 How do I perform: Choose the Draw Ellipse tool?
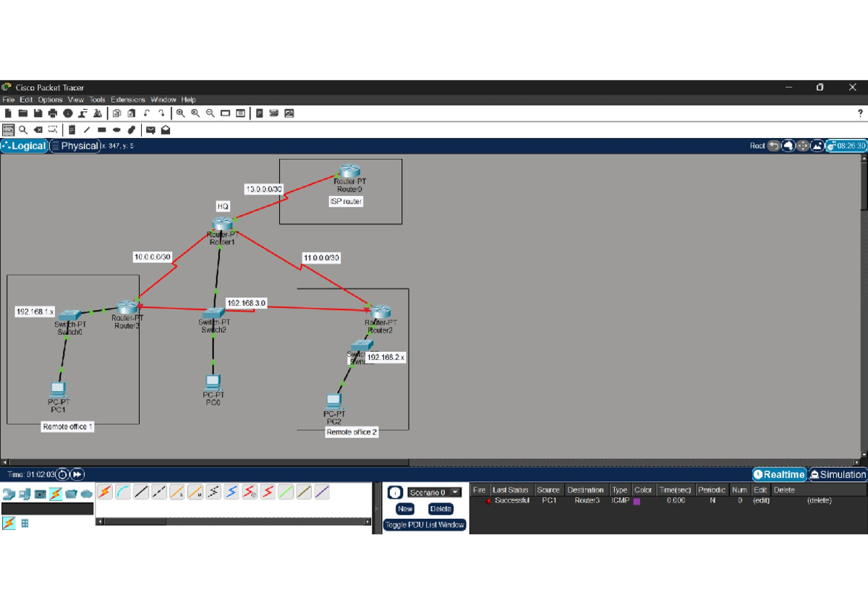click(x=116, y=130)
